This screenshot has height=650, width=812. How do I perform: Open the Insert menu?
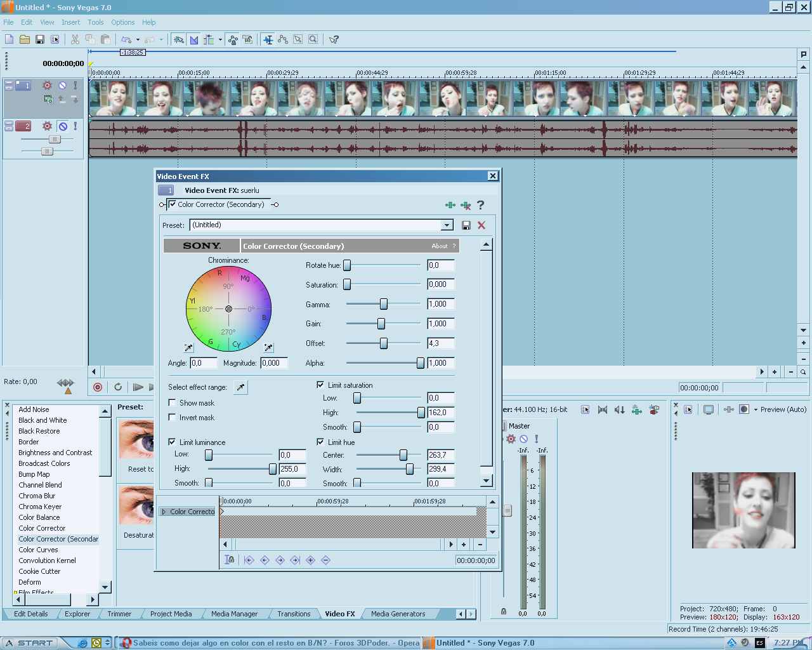point(70,22)
